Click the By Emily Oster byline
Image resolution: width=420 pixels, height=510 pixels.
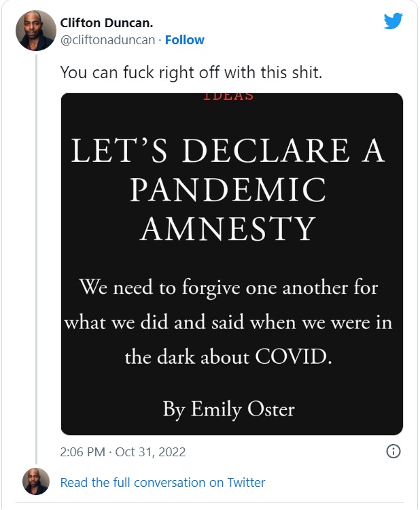point(228,409)
